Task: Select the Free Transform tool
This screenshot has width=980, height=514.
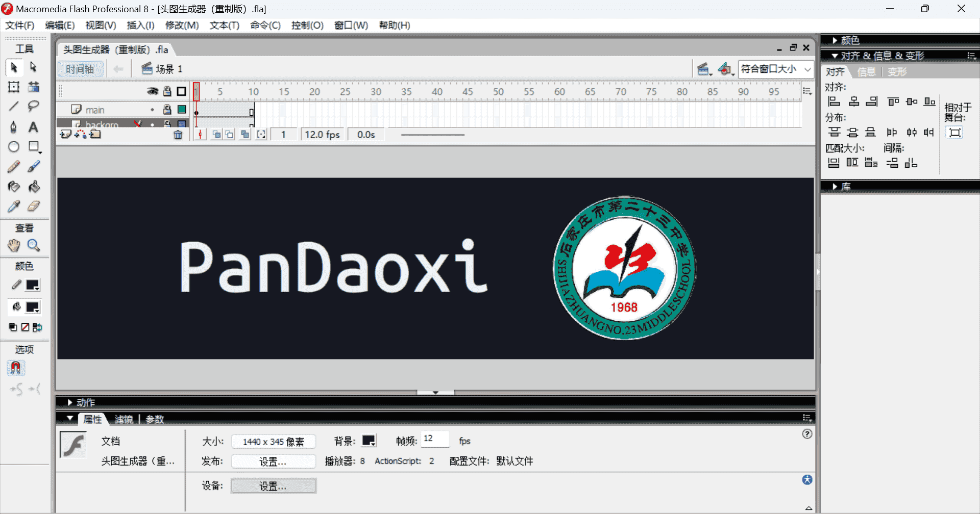Action: (13, 87)
